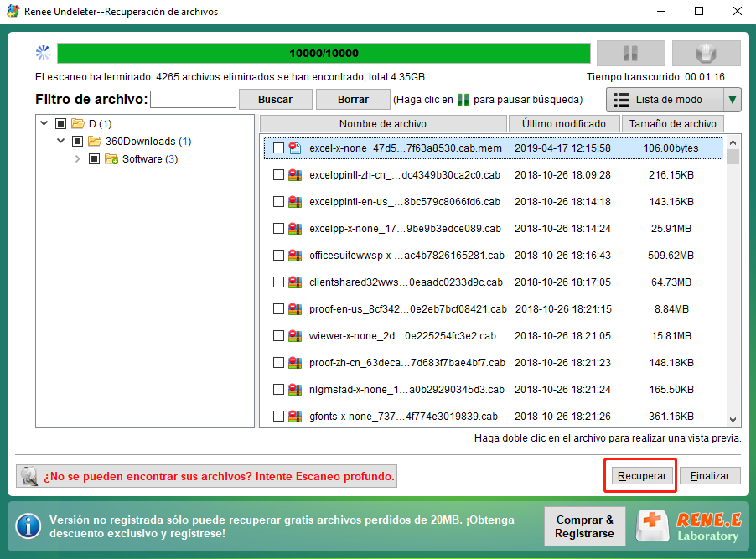Check the excelppintl-en-us file checkbox
The width and height of the screenshot is (756, 559).
pos(278,202)
